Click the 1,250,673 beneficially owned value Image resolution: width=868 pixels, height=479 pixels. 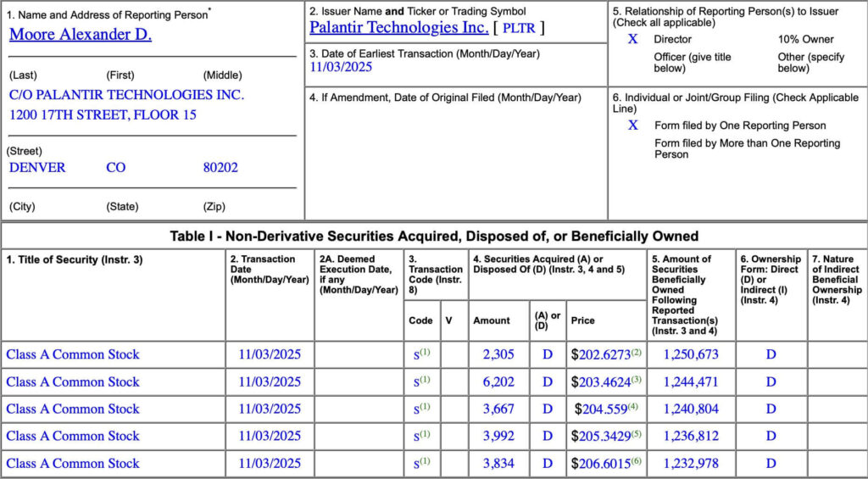(690, 354)
